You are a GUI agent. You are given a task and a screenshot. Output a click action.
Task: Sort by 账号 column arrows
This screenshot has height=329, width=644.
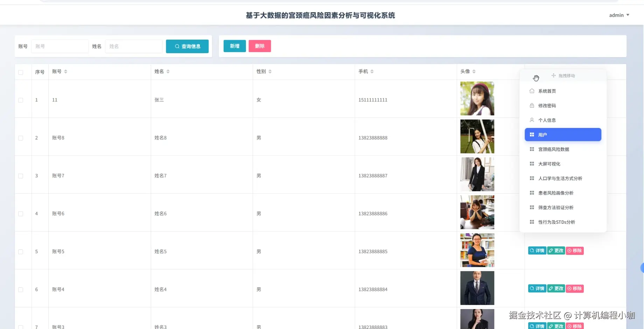65,71
